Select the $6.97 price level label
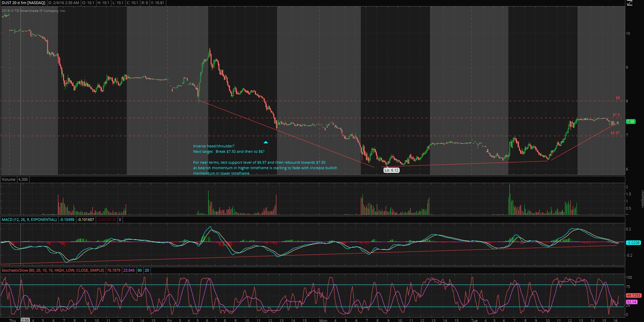Image resolution: width=644 pixels, height=322 pixels. (x=615, y=133)
